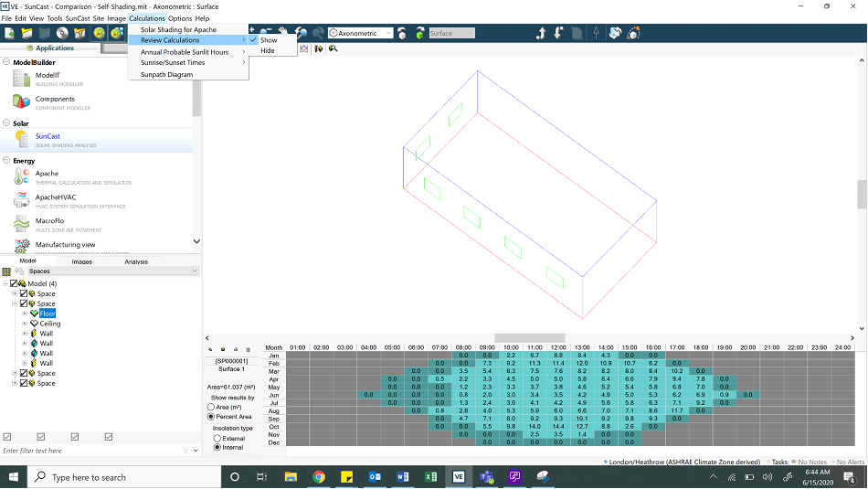Click the Hide submenu option
Screen dimensions: 868x489
click(268, 51)
